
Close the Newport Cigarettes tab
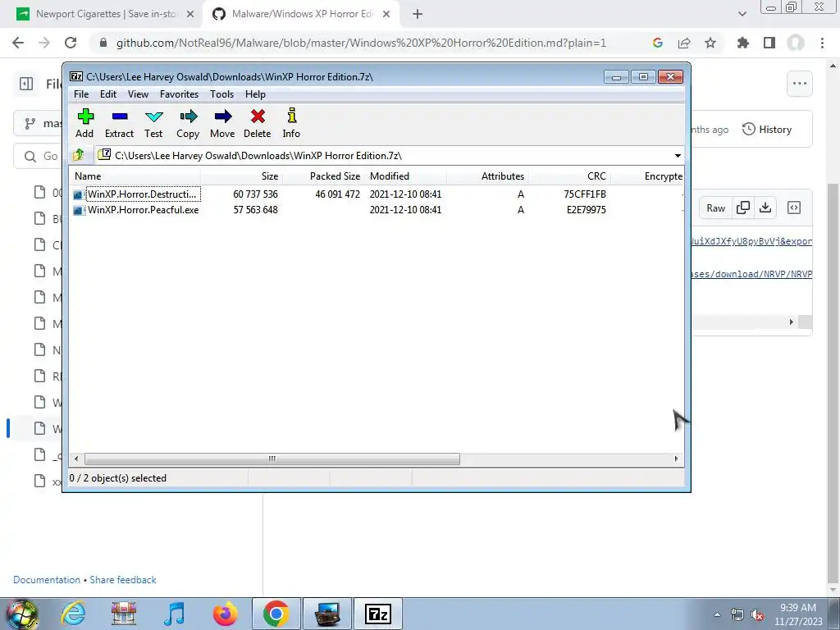[x=190, y=14]
